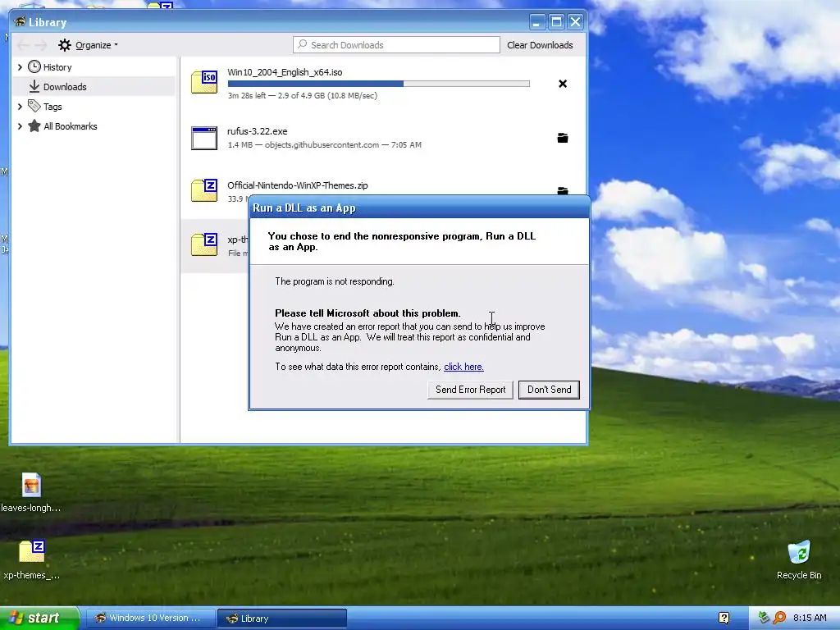Switch to Windows 10 Version taskbar button
840x630 pixels.
(151, 619)
